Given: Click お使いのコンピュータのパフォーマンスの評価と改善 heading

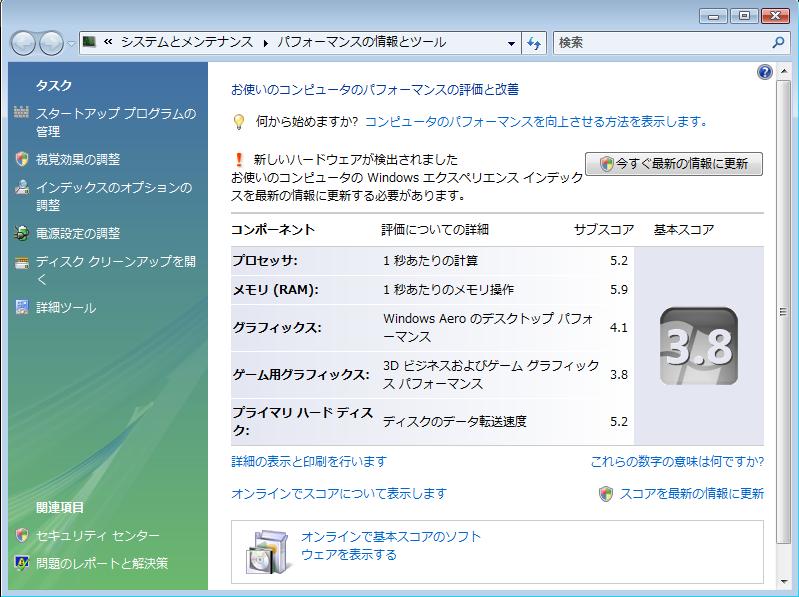Looking at the screenshot, I should pos(375,90).
